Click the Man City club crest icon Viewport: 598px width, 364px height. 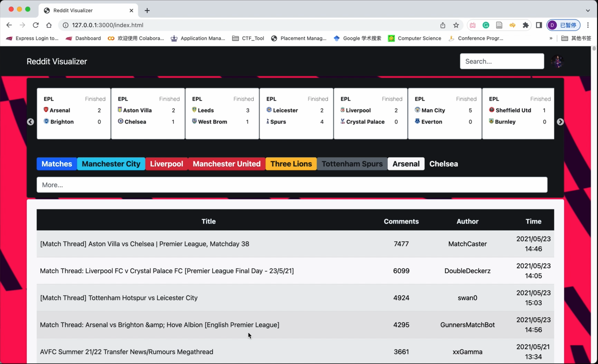[417, 109]
